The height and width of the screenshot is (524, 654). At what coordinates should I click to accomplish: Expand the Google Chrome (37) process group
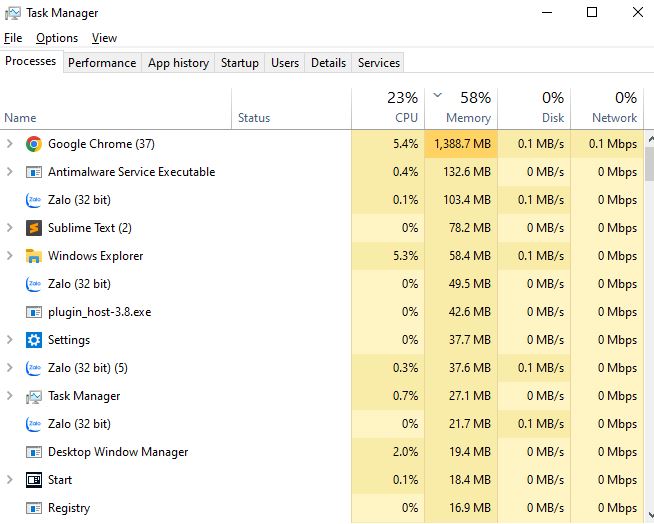click(x=10, y=144)
